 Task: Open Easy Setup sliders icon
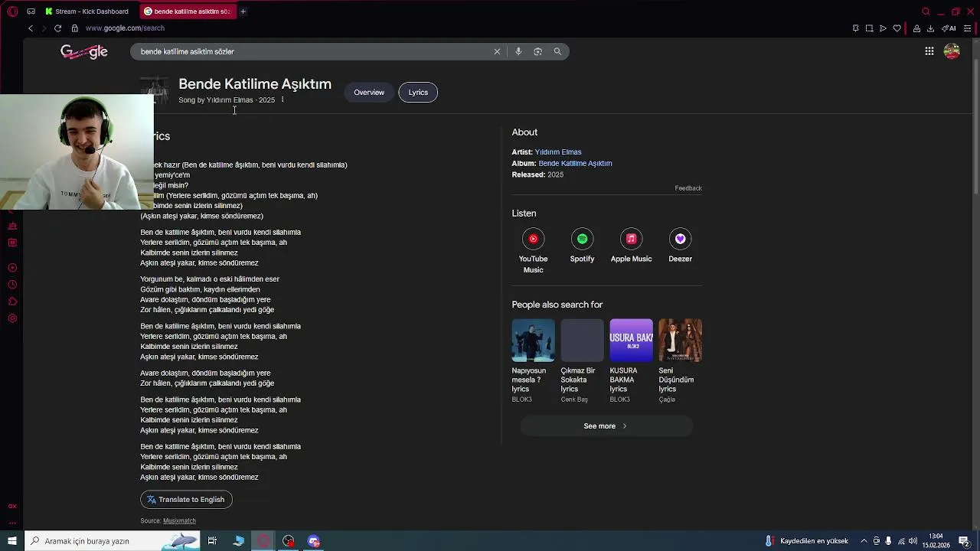968,28
